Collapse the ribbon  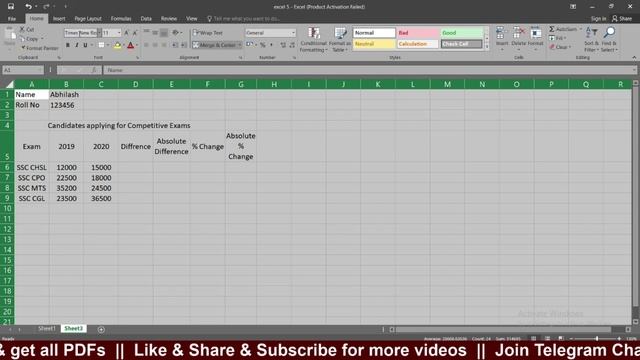coord(634,58)
